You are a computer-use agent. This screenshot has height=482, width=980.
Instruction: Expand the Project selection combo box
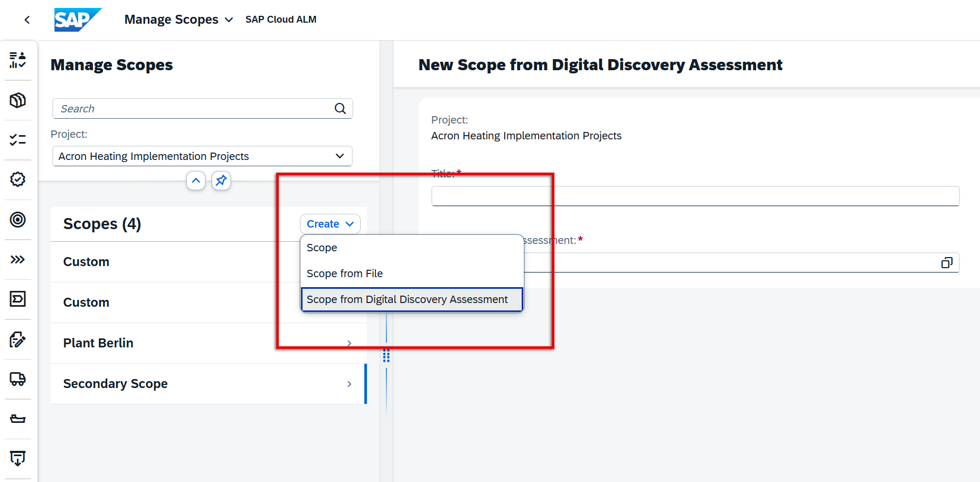[340, 156]
